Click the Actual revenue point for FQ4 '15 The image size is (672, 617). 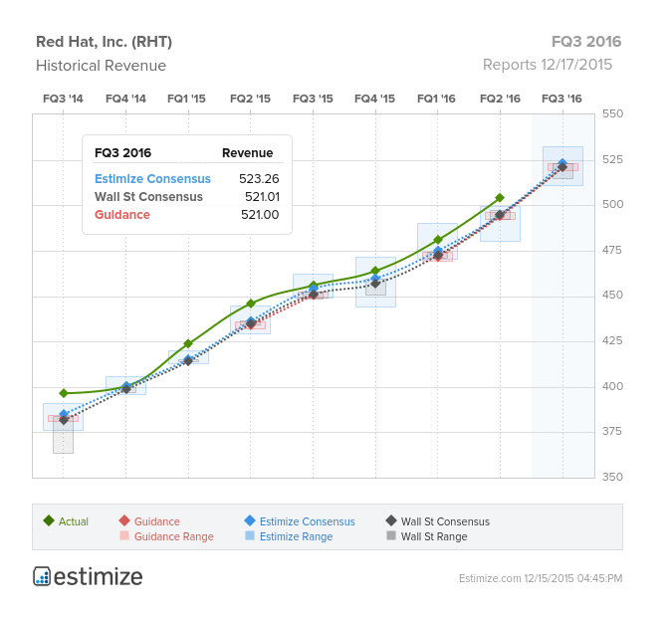(375, 271)
